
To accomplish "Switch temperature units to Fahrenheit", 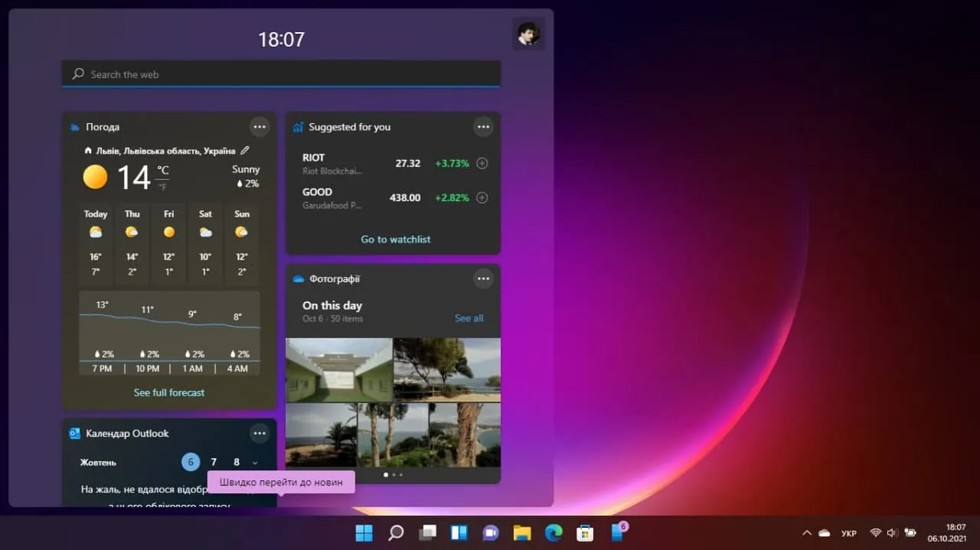I will coord(162,187).
